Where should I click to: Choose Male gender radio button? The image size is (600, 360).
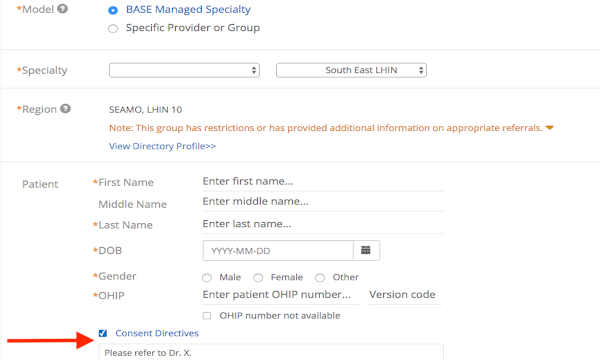tap(207, 278)
